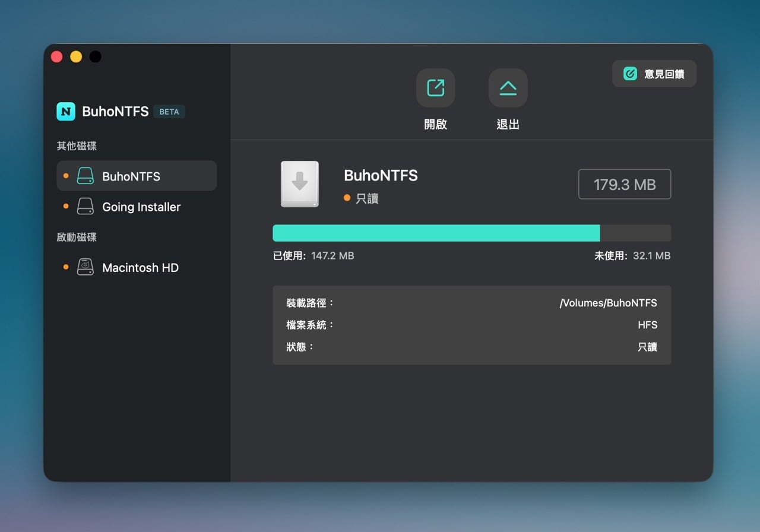The width and height of the screenshot is (760, 532).
Task: Select BuhoNTFS disk in the sidebar
Action: (x=137, y=176)
